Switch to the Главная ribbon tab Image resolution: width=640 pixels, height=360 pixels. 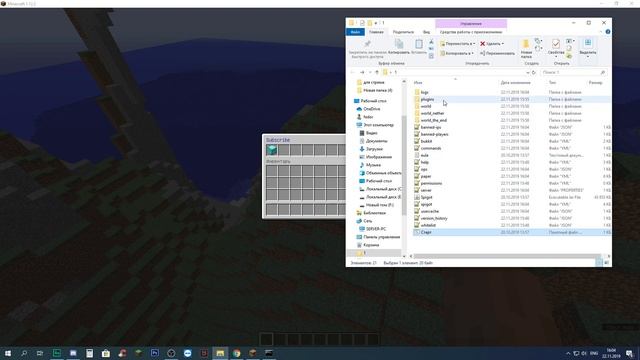pos(376,32)
